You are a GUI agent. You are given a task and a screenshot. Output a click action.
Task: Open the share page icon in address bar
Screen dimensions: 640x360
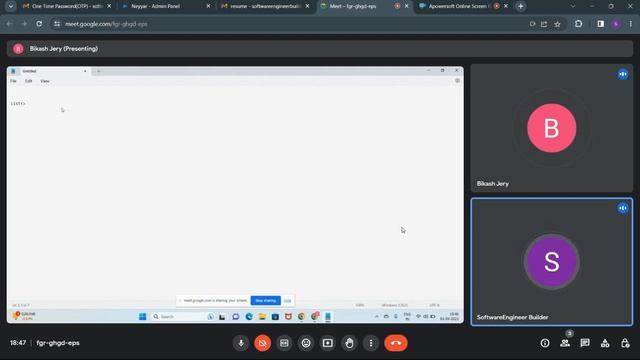coord(544,24)
